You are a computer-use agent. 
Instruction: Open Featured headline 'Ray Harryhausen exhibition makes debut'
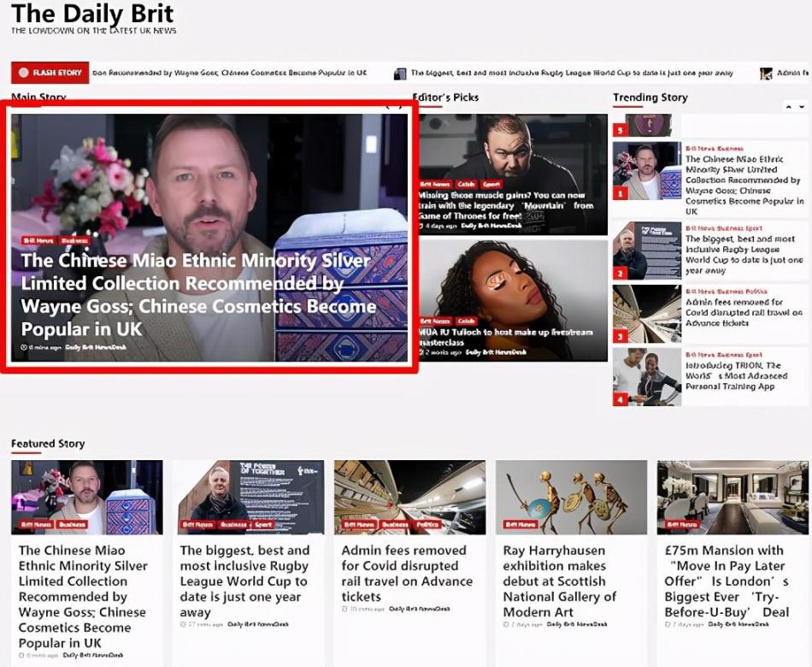[559, 581]
